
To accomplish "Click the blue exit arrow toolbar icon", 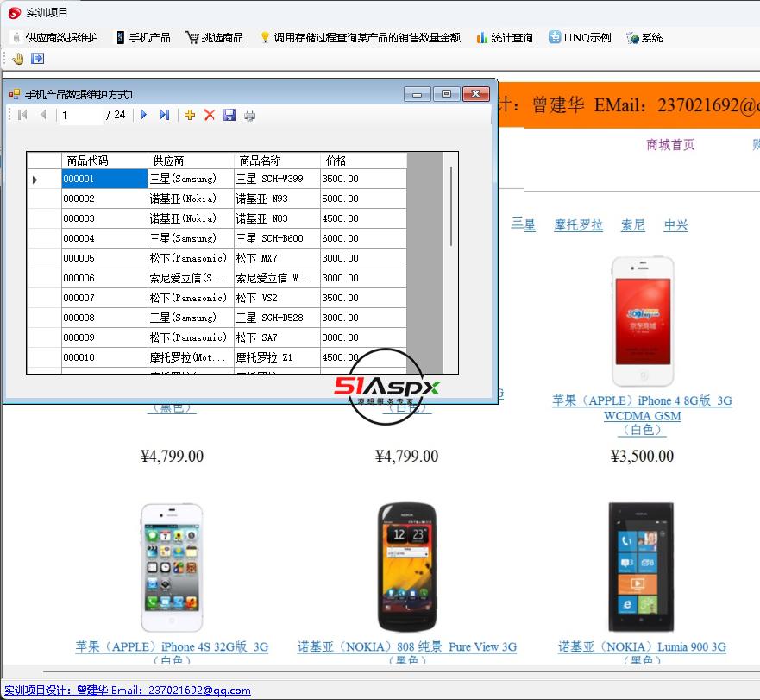I will coord(37,59).
